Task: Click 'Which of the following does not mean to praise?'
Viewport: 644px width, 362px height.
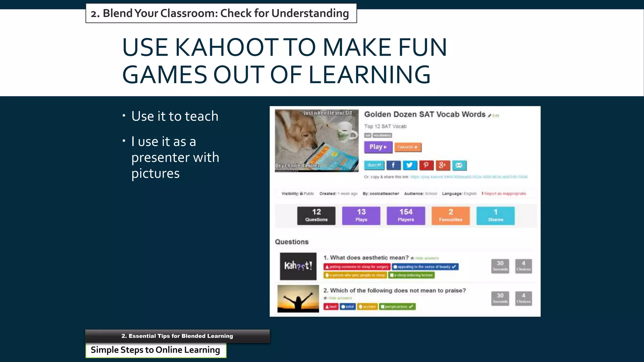Action: [398, 291]
